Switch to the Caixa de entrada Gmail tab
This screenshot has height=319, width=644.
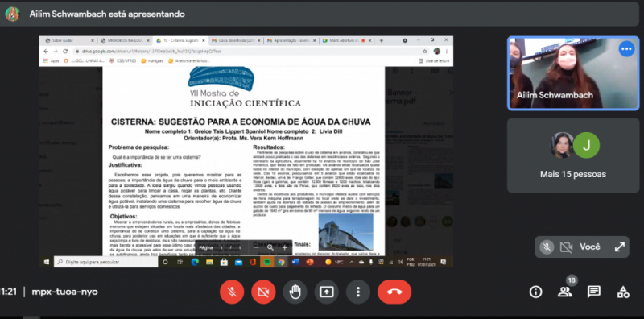235,41
